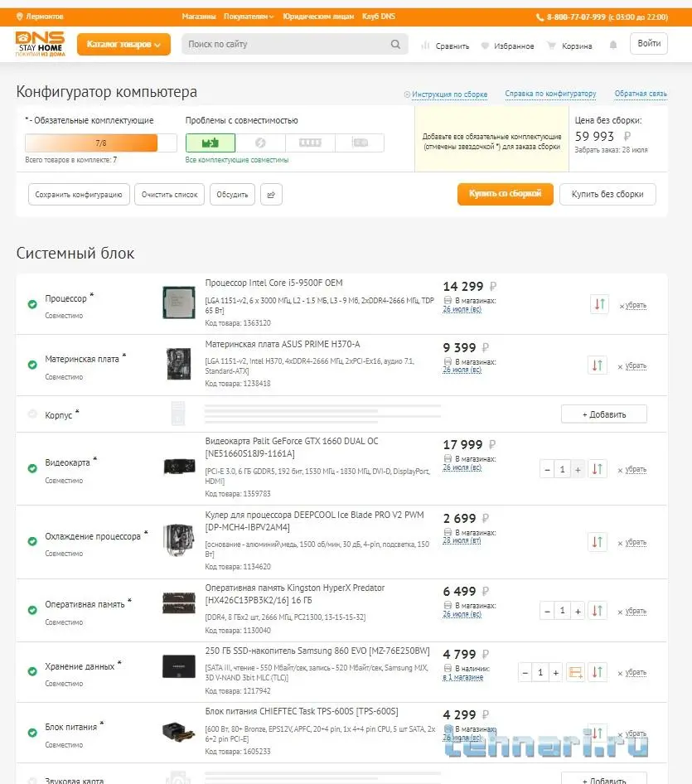Click the ASUS PRIME H370-A thumbnail
The height and width of the screenshot is (784, 692).
click(178, 364)
